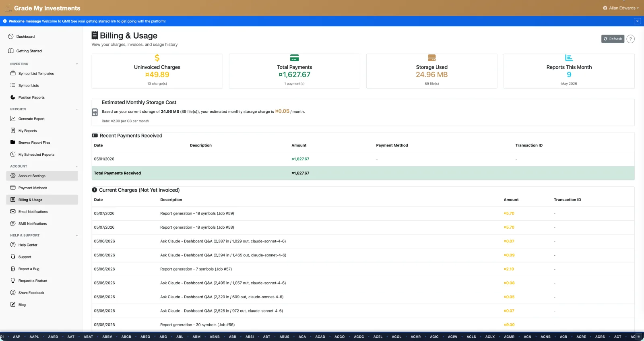
Task: Click the My Scheduled Reports clock icon
Action: [x=13, y=154]
